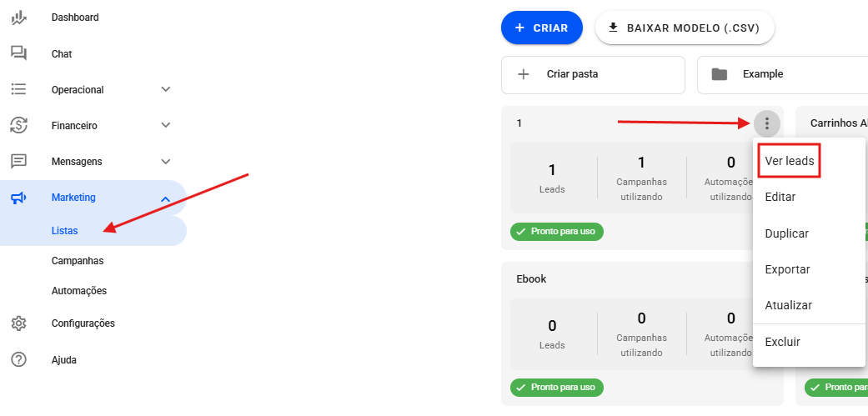Expand the Operacional submenu chevron
868x416 pixels.
tap(166, 89)
